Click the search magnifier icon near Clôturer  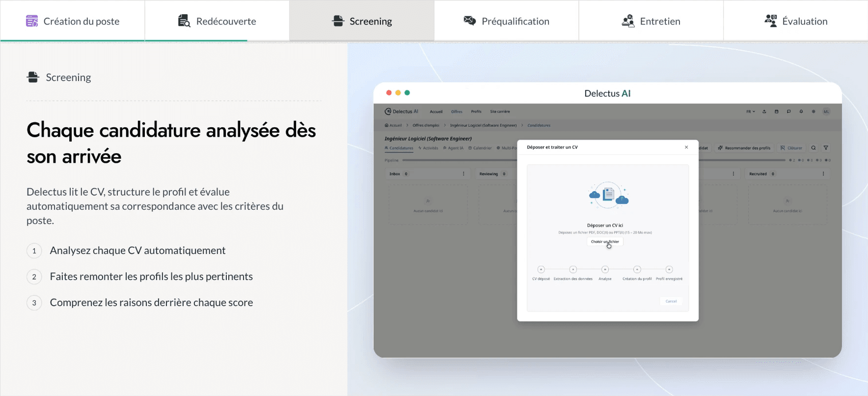tap(814, 148)
